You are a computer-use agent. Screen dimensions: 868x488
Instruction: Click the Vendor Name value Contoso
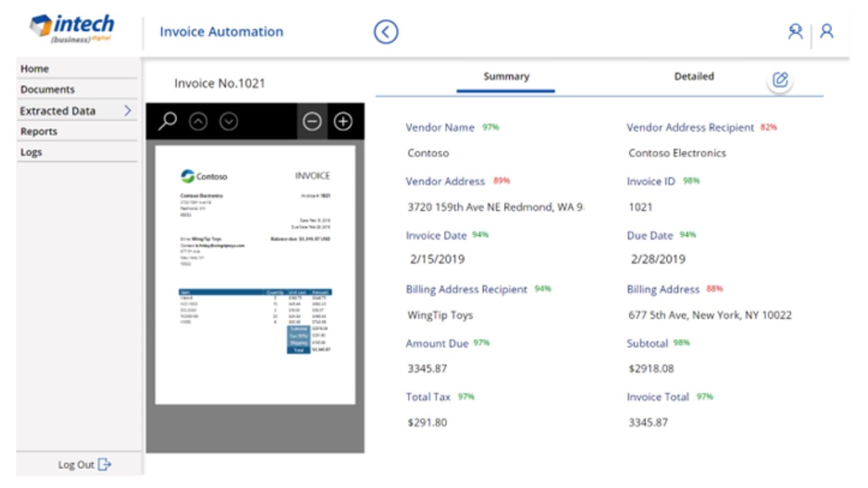[x=428, y=153]
